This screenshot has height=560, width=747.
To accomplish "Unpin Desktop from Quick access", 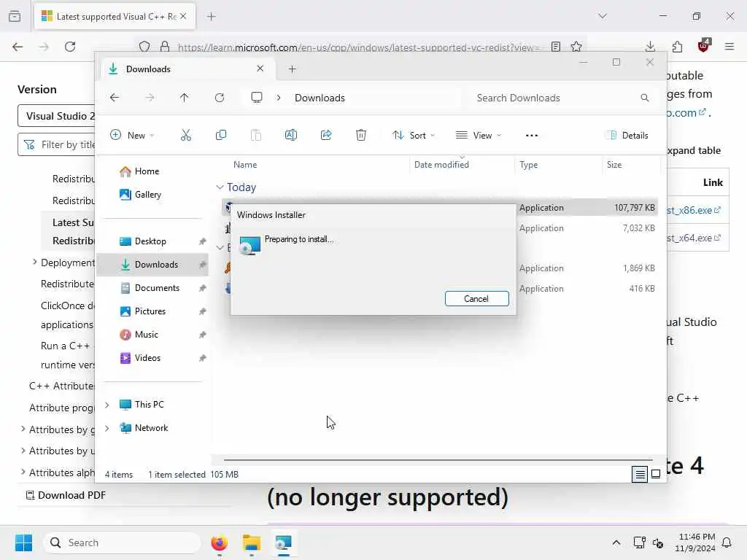I will [203, 241].
